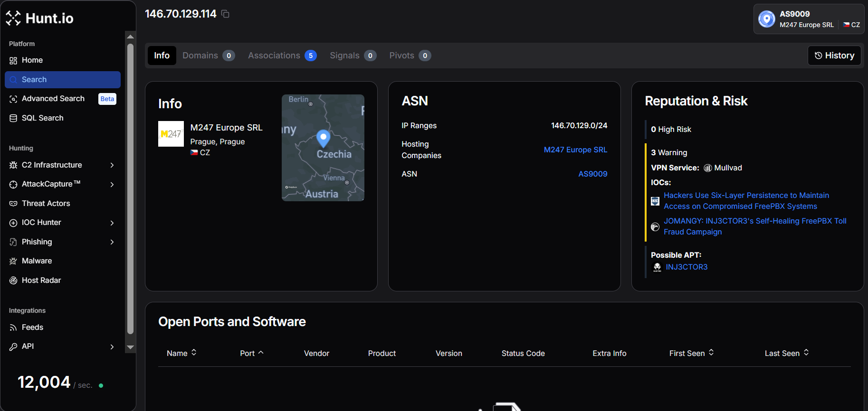Click the AttackCapture icon
This screenshot has height=411, width=868.
[x=13, y=184]
